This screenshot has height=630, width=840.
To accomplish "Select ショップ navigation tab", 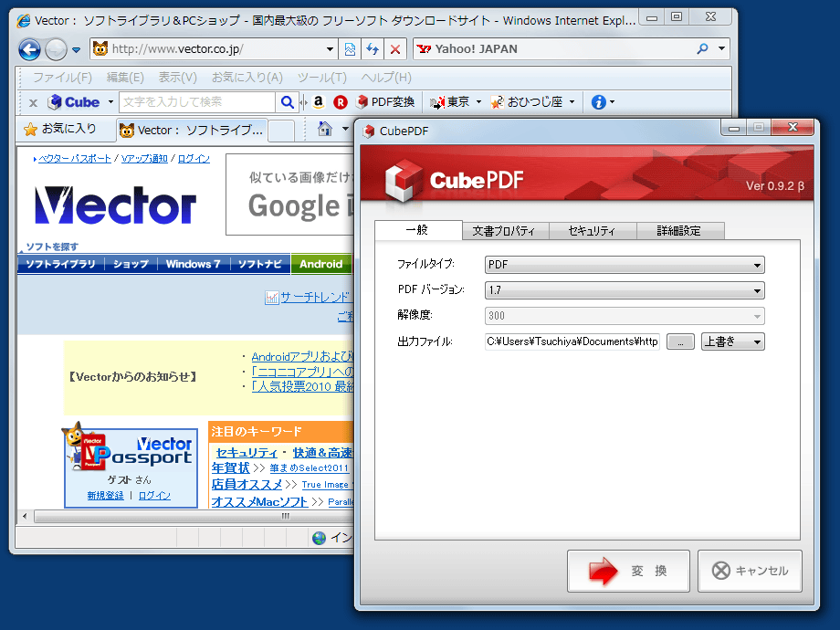I will tap(131, 264).
